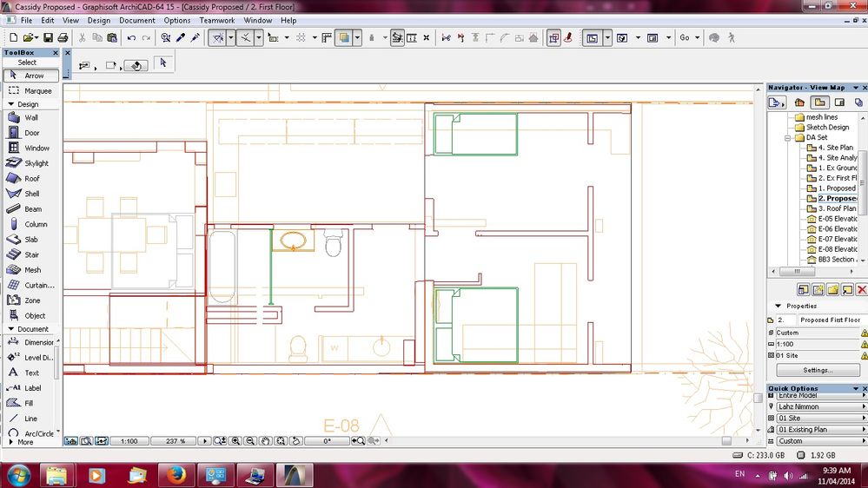Toggle the Trace reference button in toolbar
Screen dimensions: 868x488
[x=344, y=38]
